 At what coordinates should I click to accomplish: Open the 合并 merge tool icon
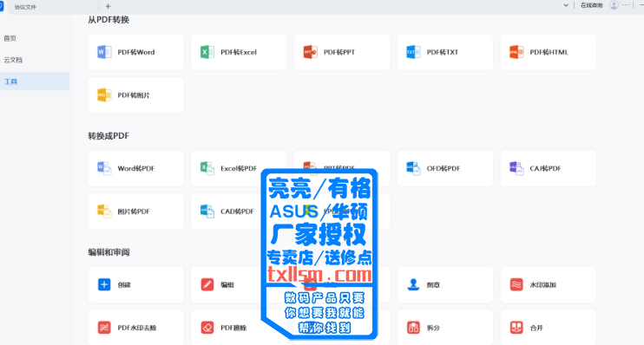tap(516, 328)
